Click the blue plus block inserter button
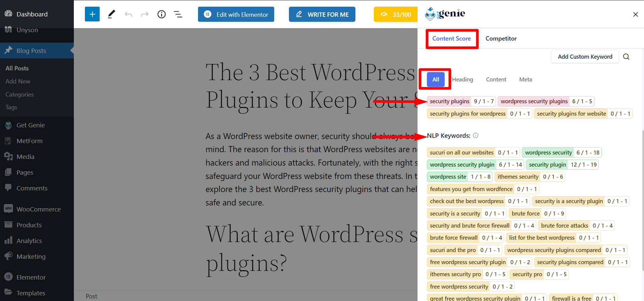The image size is (644, 301). click(92, 14)
